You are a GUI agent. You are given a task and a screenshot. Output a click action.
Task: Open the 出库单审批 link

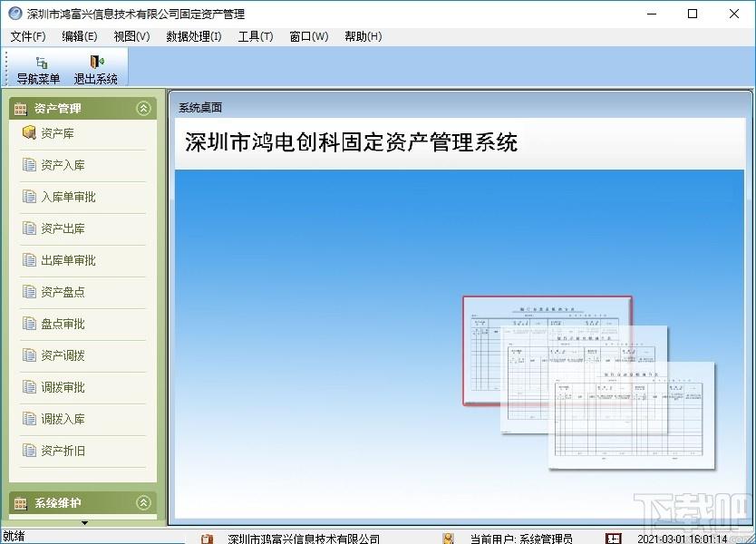click(x=68, y=260)
